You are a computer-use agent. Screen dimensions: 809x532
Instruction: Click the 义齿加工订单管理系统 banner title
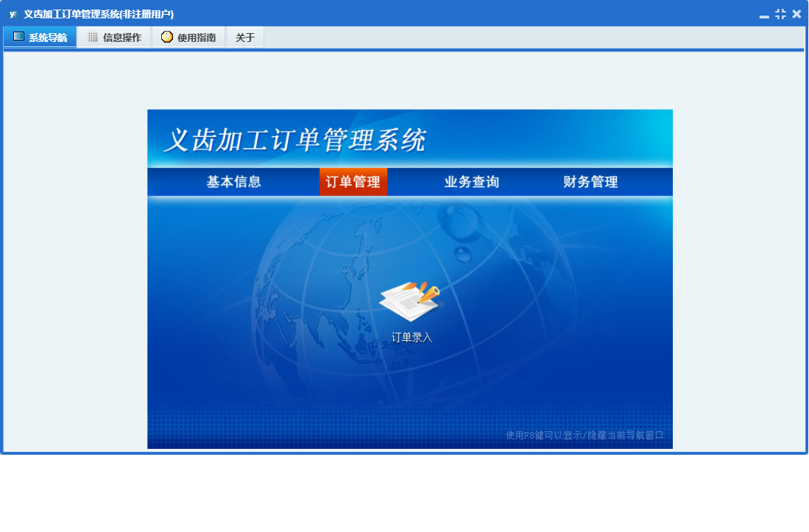(x=294, y=140)
